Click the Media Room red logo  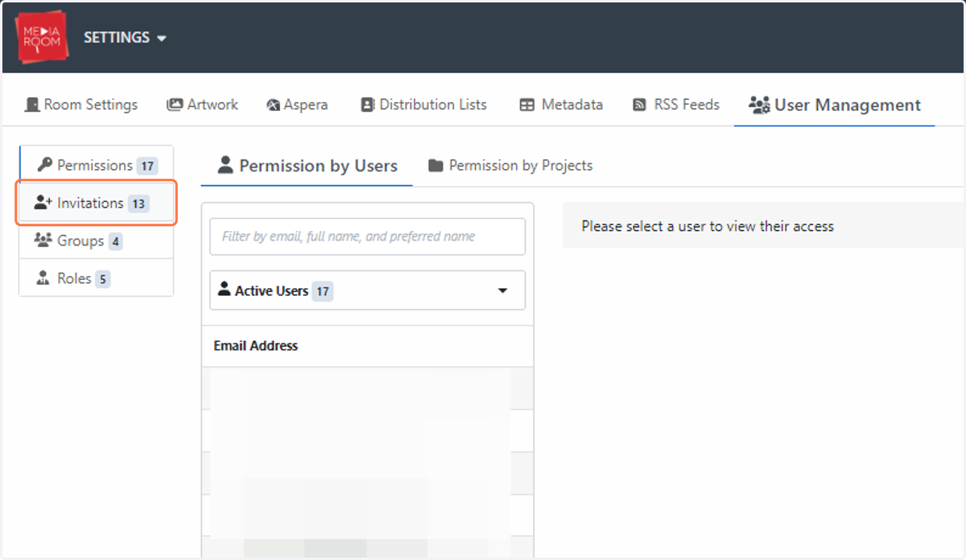click(x=42, y=37)
